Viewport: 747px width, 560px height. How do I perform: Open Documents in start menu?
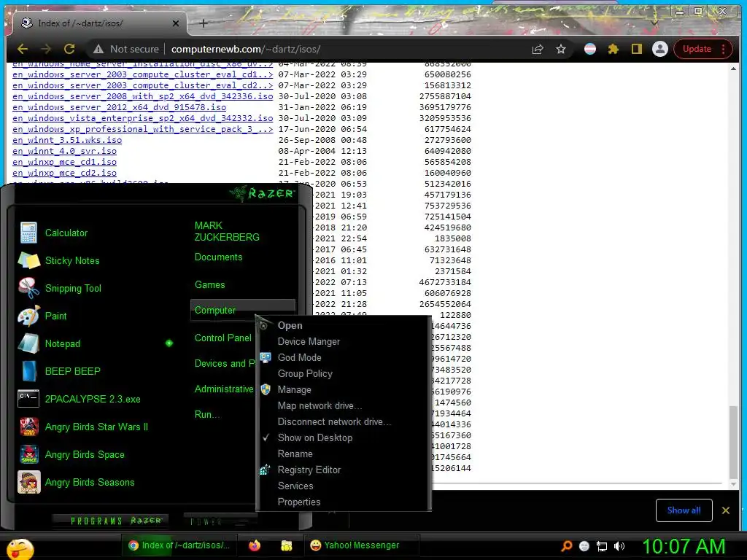[218, 257]
